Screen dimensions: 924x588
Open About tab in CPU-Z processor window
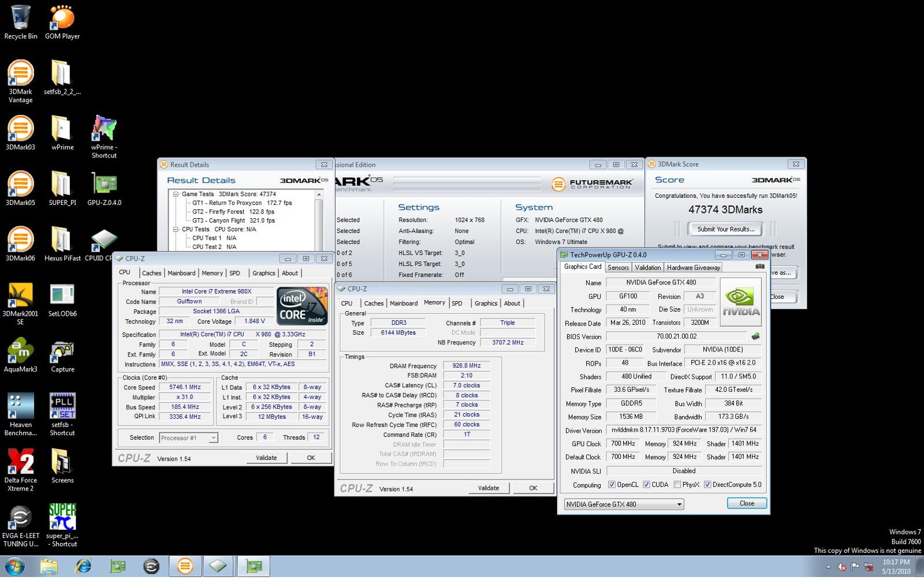[x=290, y=274]
